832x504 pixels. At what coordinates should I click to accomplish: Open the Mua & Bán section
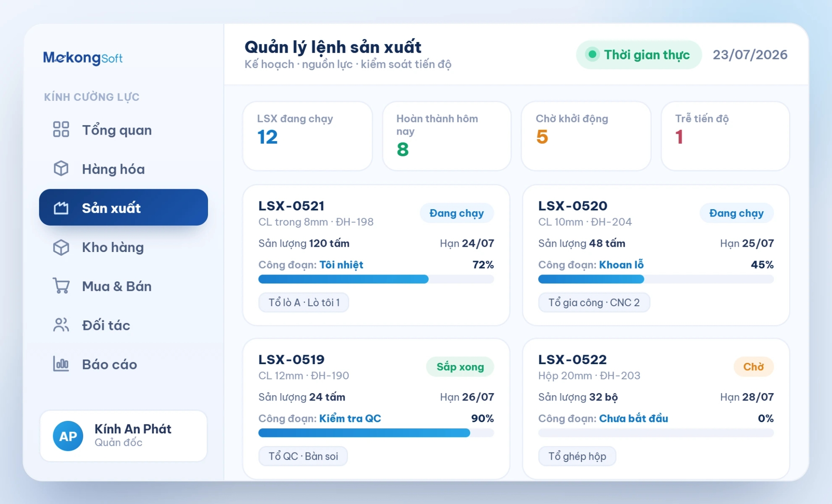123,286
